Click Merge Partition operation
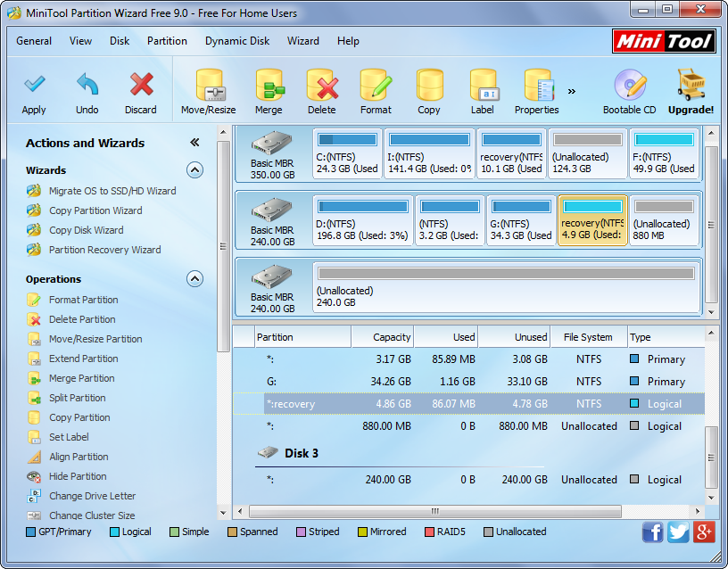The image size is (728, 569). pyautogui.click(x=70, y=378)
